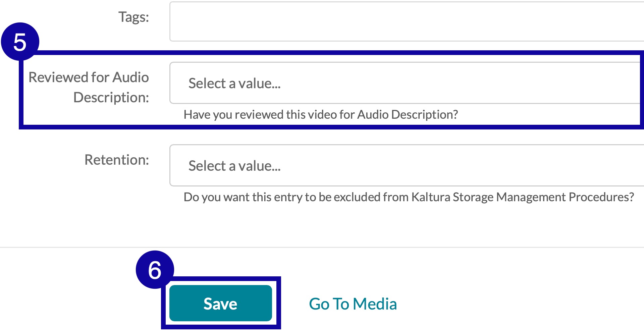This screenshot has height=330, width=644.
Task: Click the Kaltura Storage Management helper text
Action: click(x=409, y=197)
